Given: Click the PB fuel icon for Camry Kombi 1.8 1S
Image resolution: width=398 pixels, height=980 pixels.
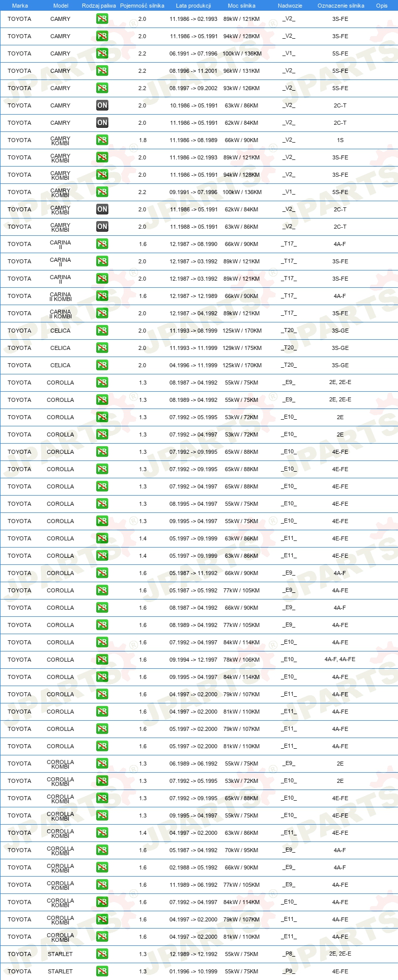Looking at the screenshot, I should 102,140.
